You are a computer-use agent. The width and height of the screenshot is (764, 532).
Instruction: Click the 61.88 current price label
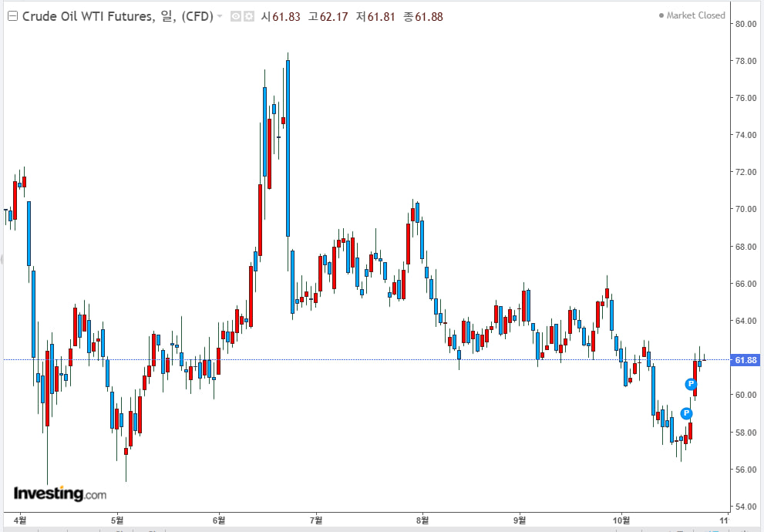(745, 360)
